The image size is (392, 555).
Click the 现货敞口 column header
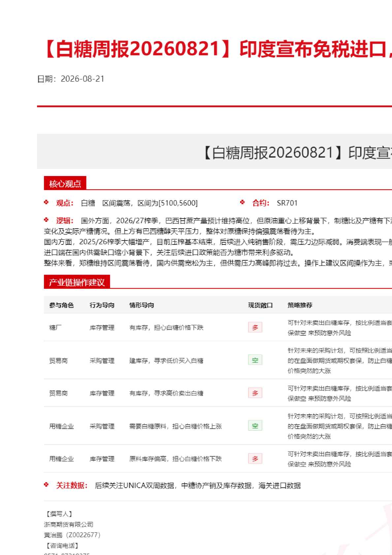260,305
